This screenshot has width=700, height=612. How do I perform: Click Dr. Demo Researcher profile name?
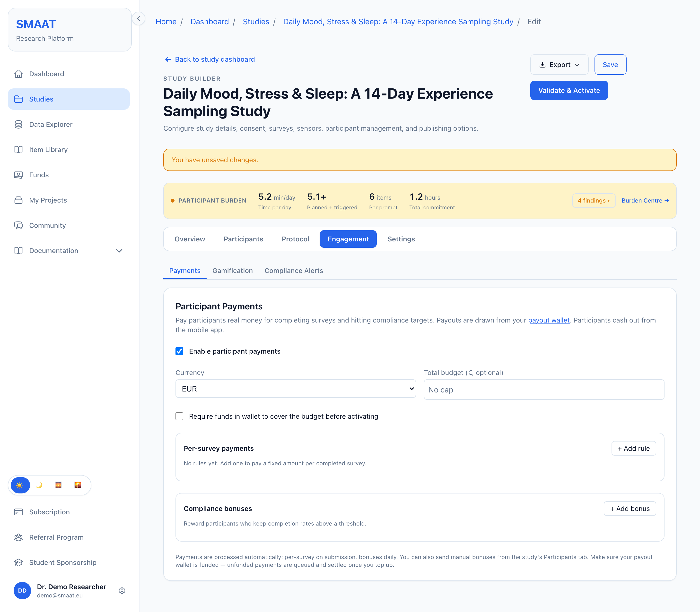(x=71, y=587)
